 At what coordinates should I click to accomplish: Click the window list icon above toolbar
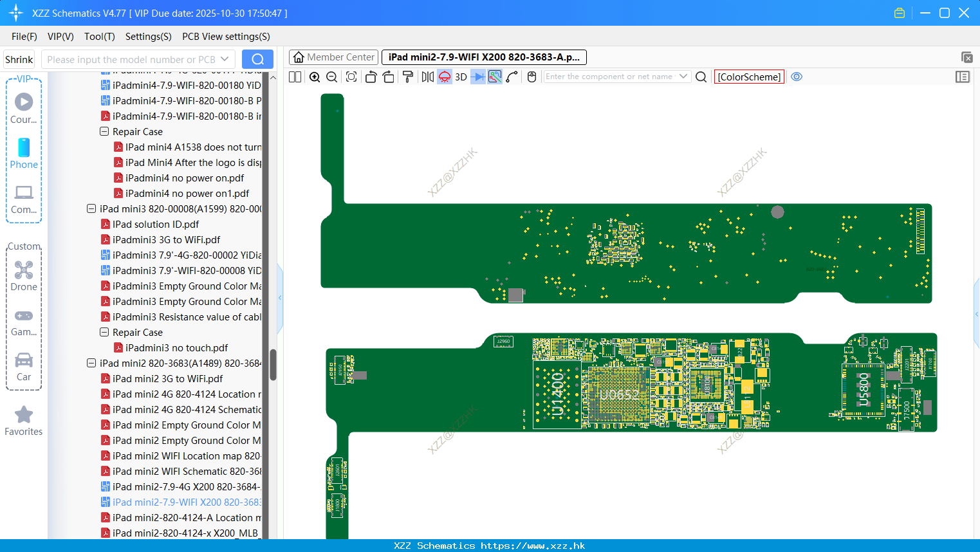coord(966,57)
